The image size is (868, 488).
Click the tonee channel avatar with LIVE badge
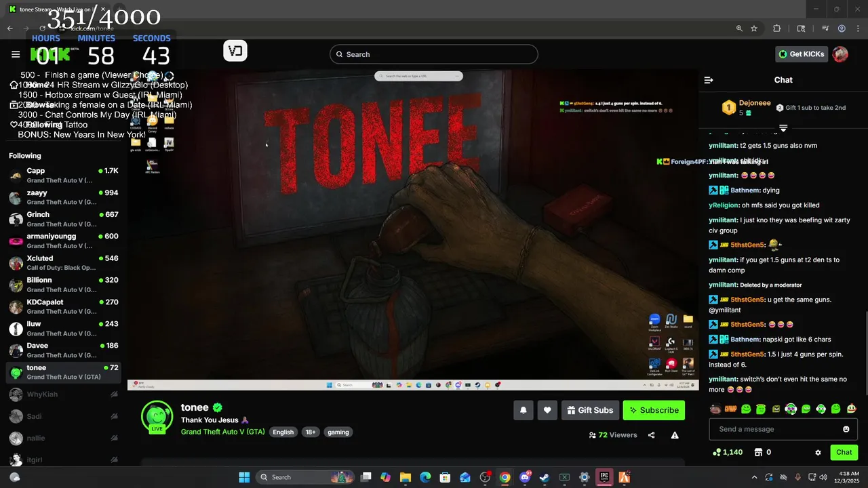click(157, 416)
